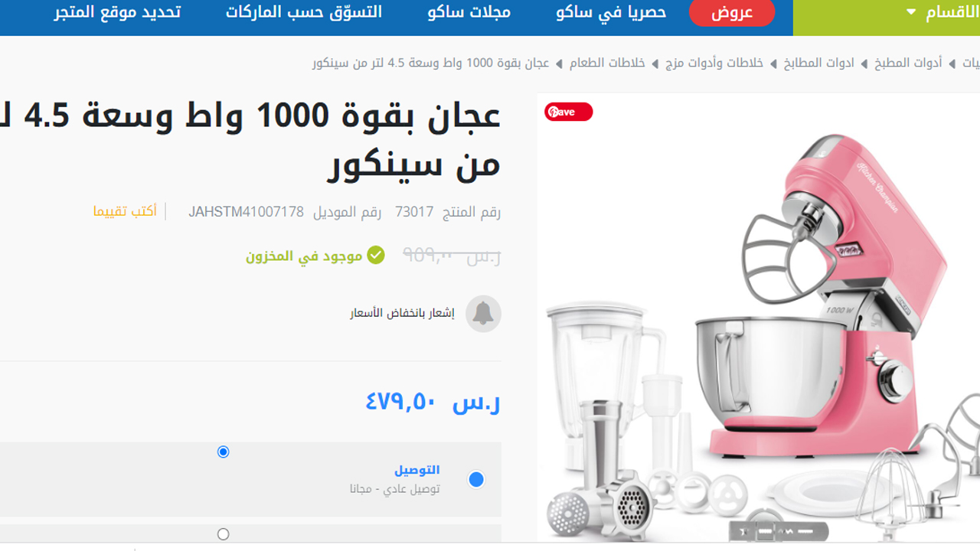This screenshot has width=980, height=551.
Task: Open التسوّق حسب الماركات navigation link
Action: coord(304,12)
